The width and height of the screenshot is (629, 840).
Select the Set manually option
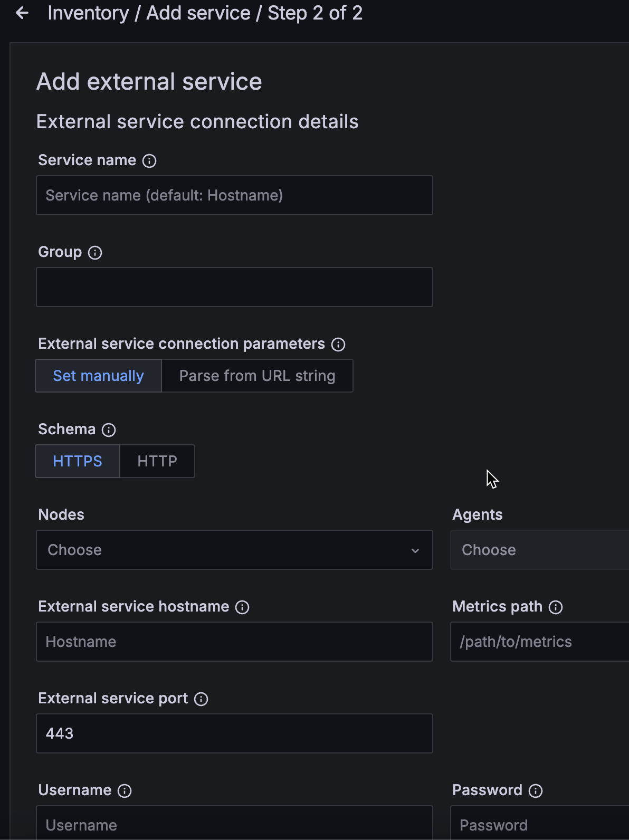coord(99,376)
